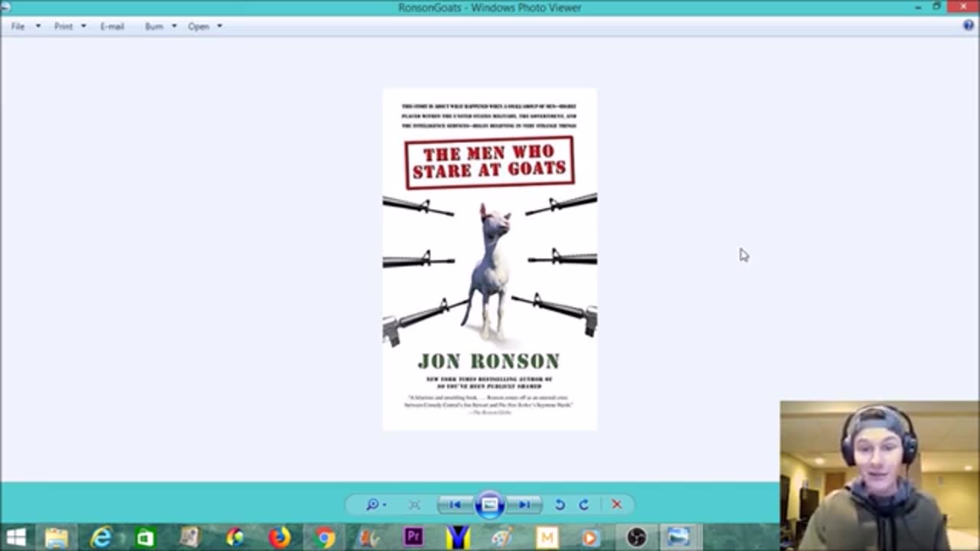Open the Photo Viewer help icon
The height and width of the screenshot is (551, 980).
[969, 25]
